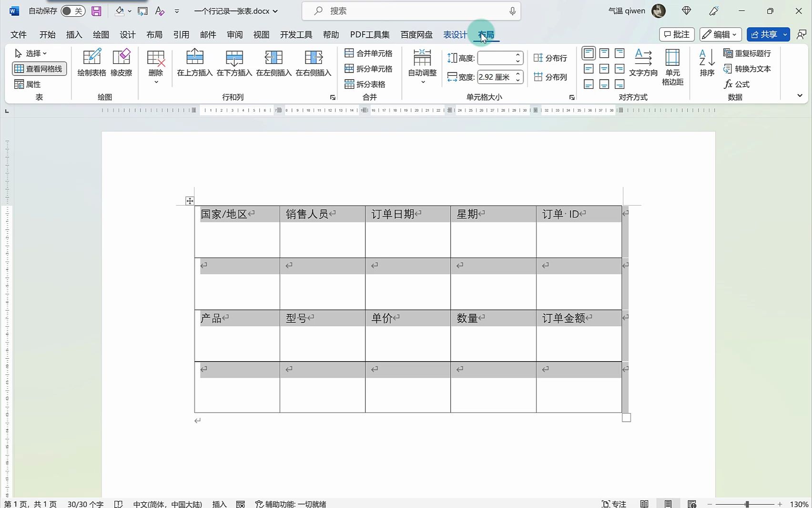Screen dimensions: 812x508
Task: Expand the Editing (编辑) mode dropdown
Action: (x=735, y=34)
